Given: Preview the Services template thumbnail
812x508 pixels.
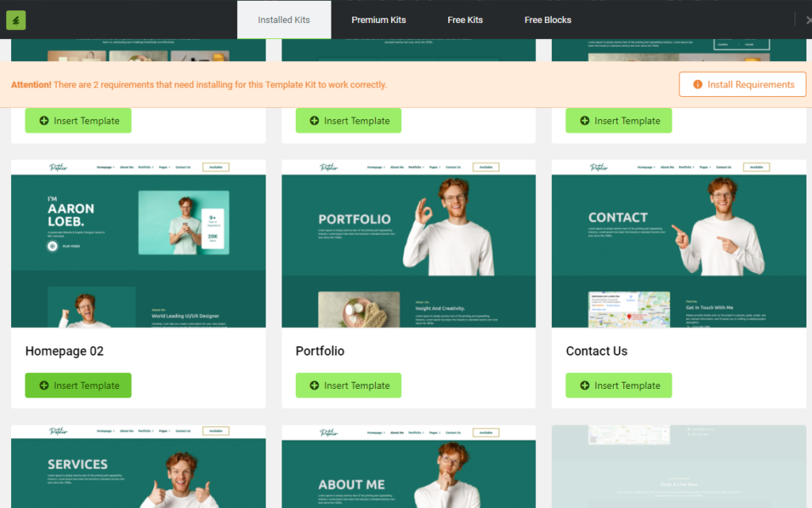Looking at the screenshot, I should coord(138,467).
